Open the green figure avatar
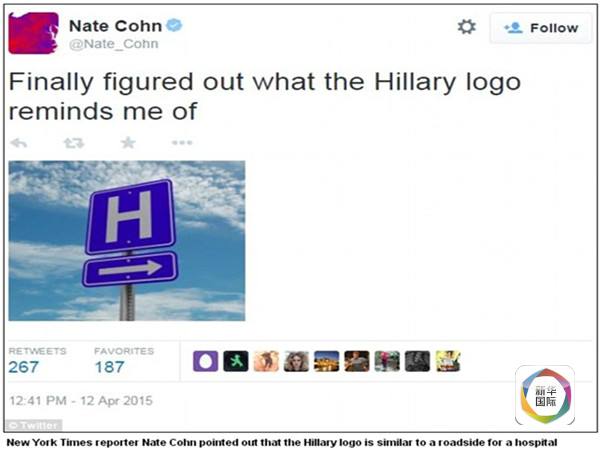This screenshot has width=600, height=450. click(236, 361)
